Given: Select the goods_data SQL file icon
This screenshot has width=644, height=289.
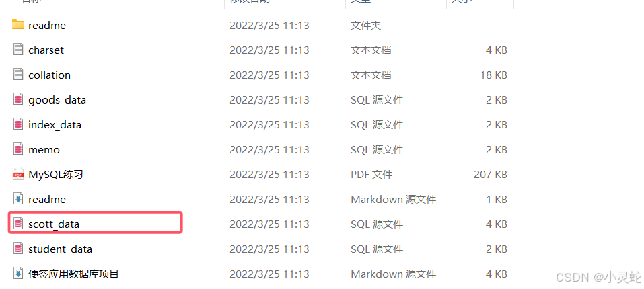Looking at the screenshot, I should click(17, 99).
